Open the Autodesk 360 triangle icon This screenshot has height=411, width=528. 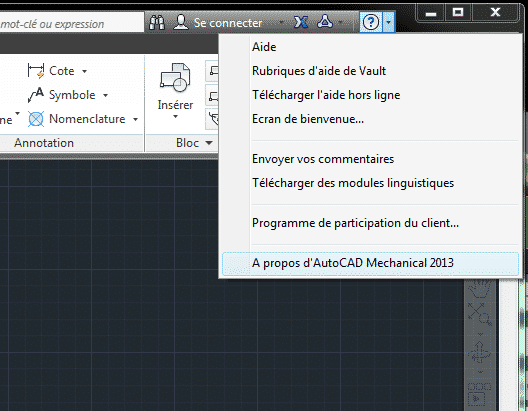pos(325,22)
